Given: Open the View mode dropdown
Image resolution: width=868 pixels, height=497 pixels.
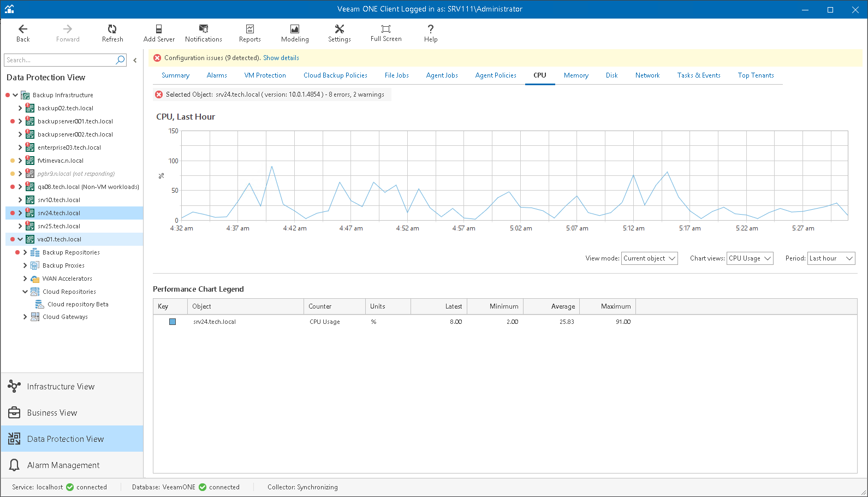Looking at the screenshot, I should coord(650,258).
